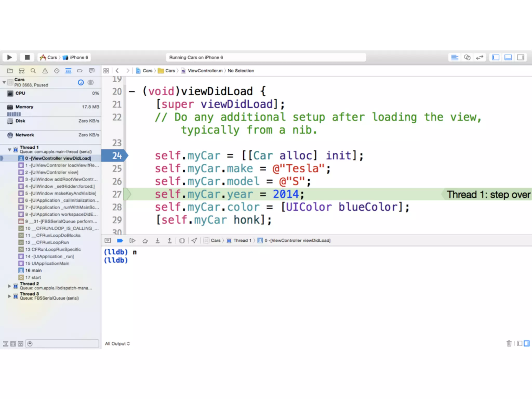The width and height of the screenshot is (532, 399).
Task: Select the '16 main' stack frame
Action: pos(34,270)
